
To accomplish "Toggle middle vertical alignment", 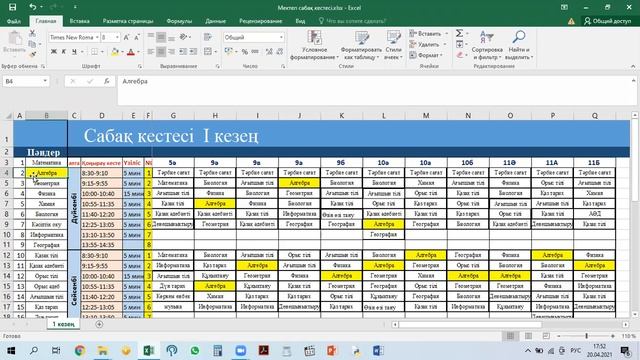I will (161, 38).
